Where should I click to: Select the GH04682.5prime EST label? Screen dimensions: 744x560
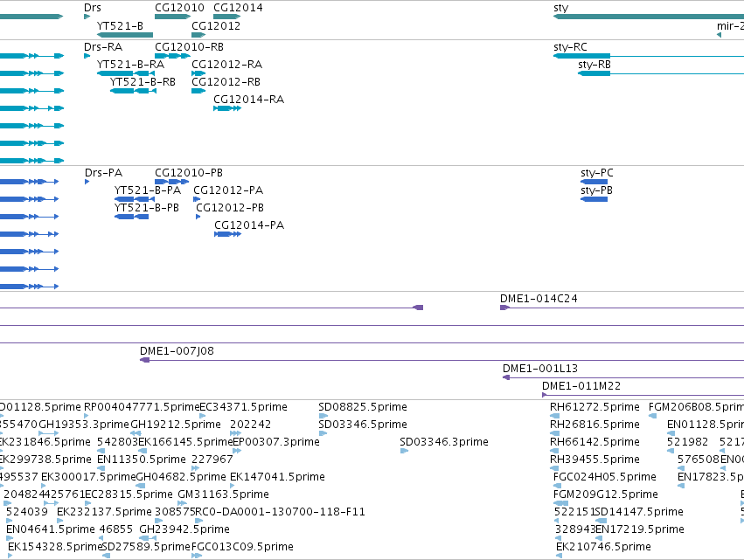click(x=181, y=476)
